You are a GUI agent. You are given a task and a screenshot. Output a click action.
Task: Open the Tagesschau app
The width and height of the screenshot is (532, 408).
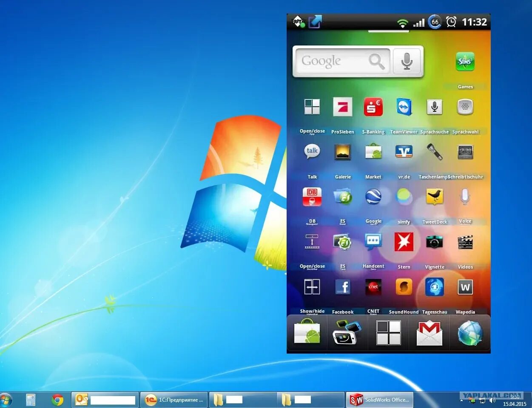pos(435,287)
